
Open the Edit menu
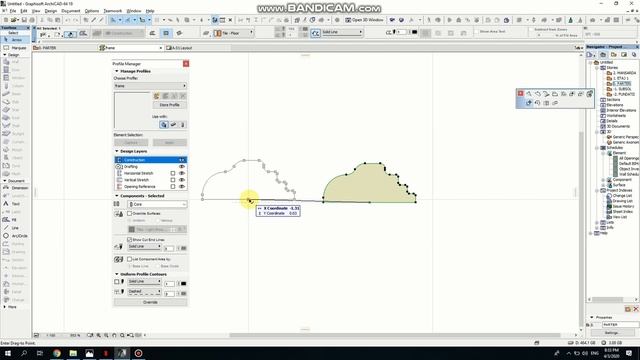point(24,11)
